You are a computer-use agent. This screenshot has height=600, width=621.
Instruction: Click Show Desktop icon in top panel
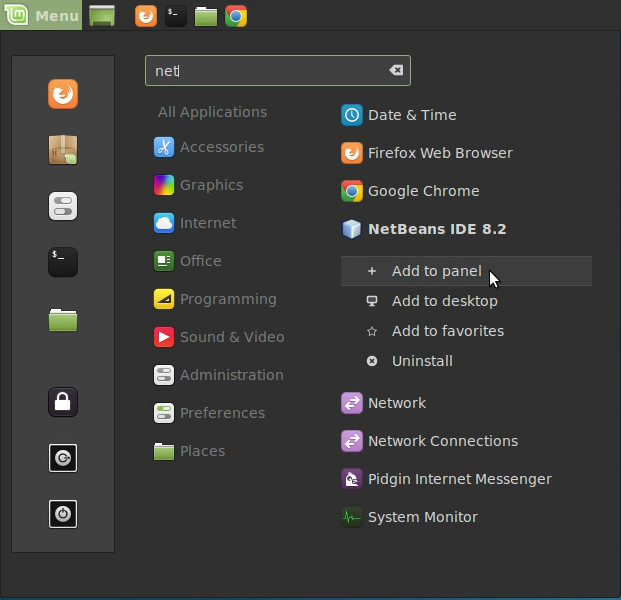[x=102, y=16]
